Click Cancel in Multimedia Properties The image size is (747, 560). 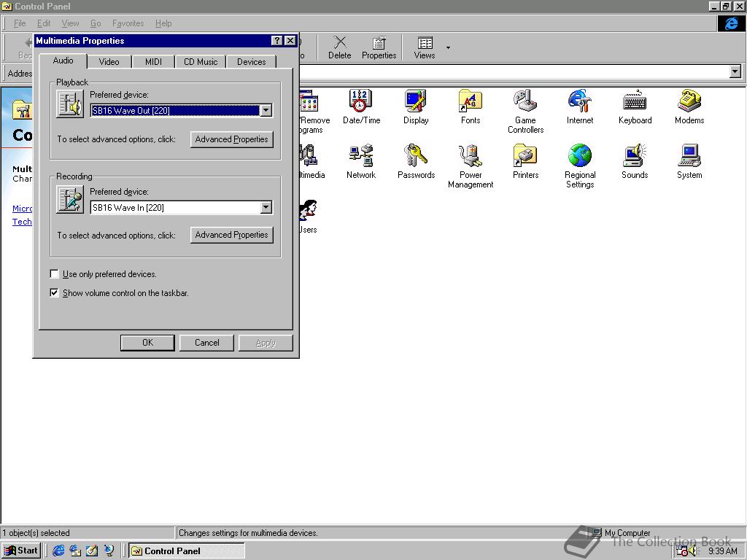click(x=206, y=343)
